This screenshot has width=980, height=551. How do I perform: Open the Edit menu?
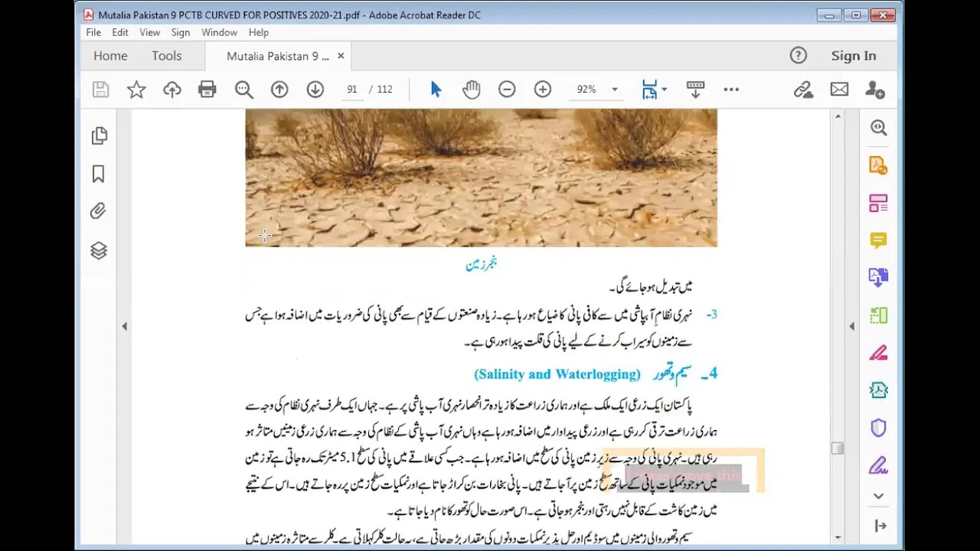point(120,32)
